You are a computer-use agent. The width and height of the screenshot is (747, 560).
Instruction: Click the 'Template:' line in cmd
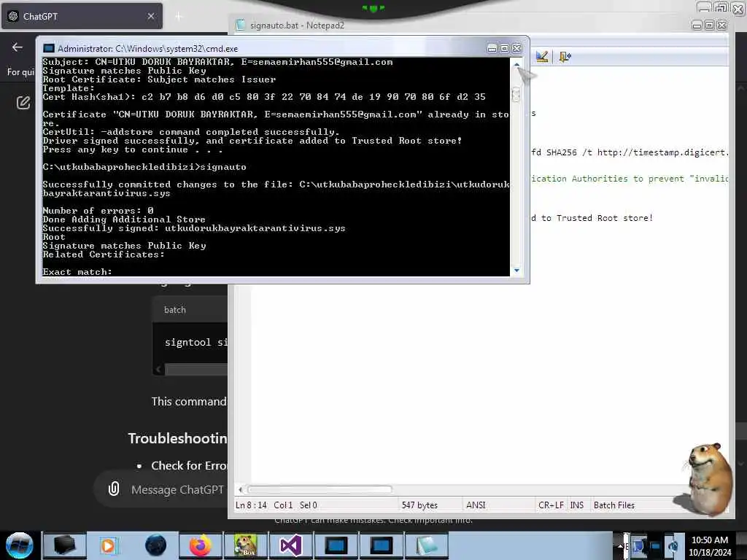click(x=69, y=88)
